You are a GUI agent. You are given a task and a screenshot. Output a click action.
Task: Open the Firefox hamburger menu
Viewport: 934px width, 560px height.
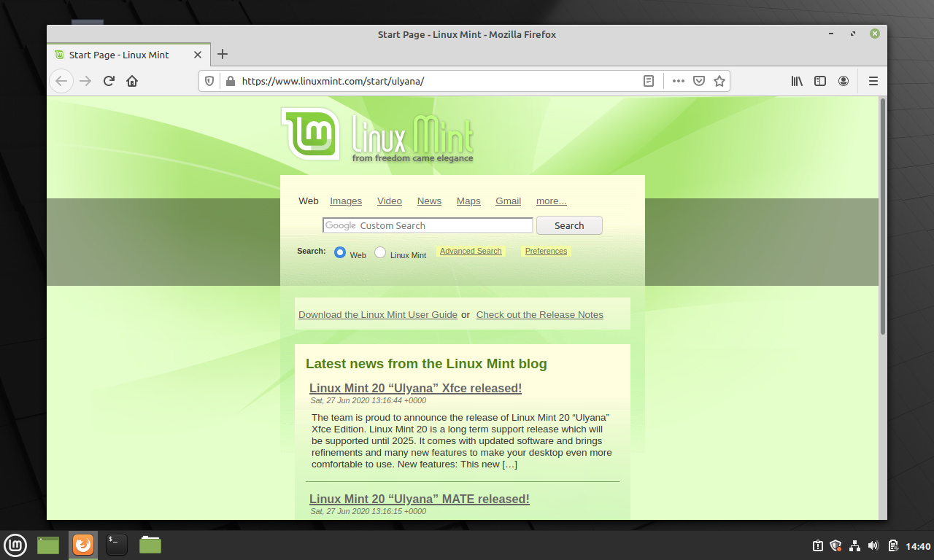coord(873,81)
